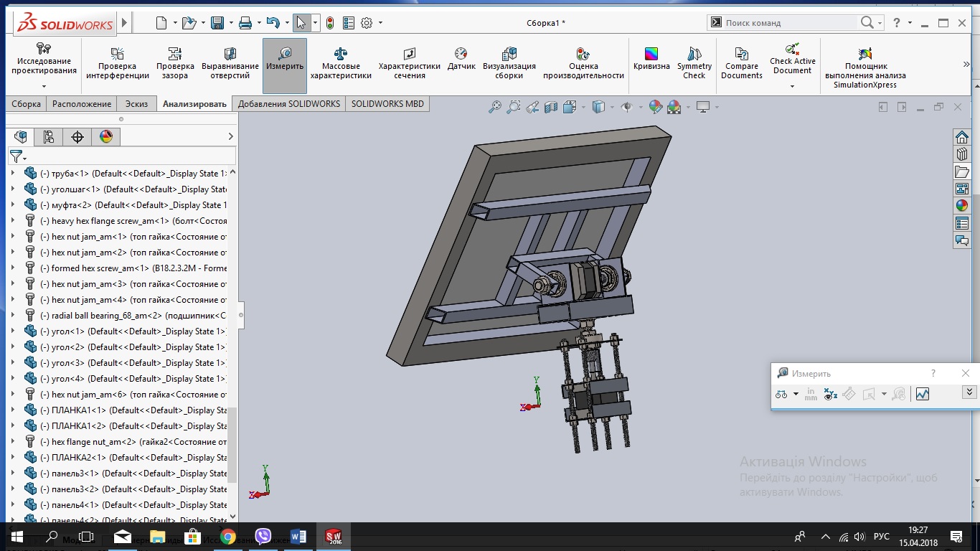Open Viber from the taskbar
This screenshot has height=551, width=980.
click(x=263, y=537)
